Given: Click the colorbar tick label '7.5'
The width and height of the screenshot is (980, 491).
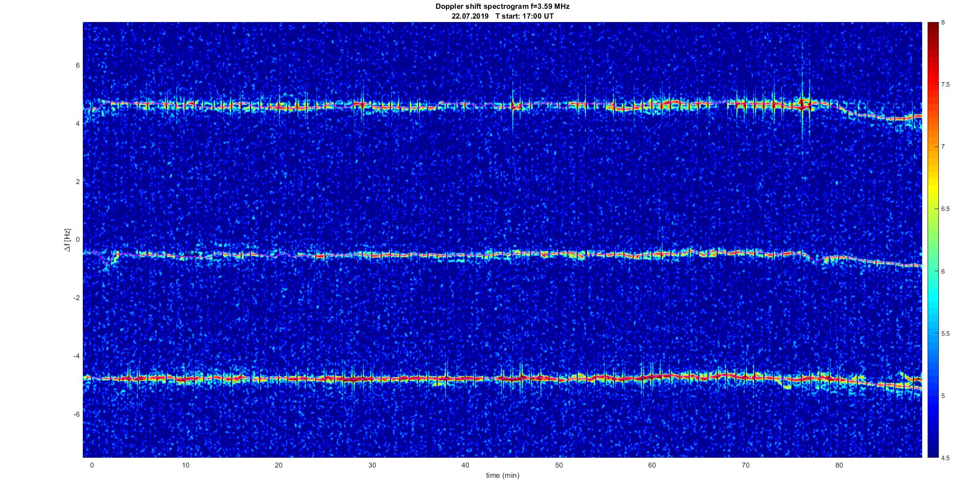Looking at the screenshot, I should point(945,85).
